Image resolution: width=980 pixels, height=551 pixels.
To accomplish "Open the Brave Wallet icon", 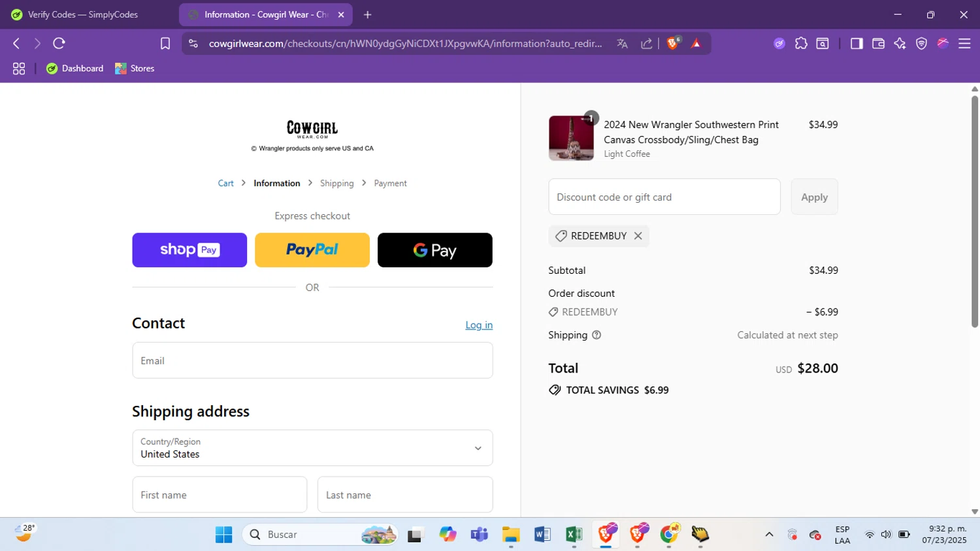I will coord(878,43).
